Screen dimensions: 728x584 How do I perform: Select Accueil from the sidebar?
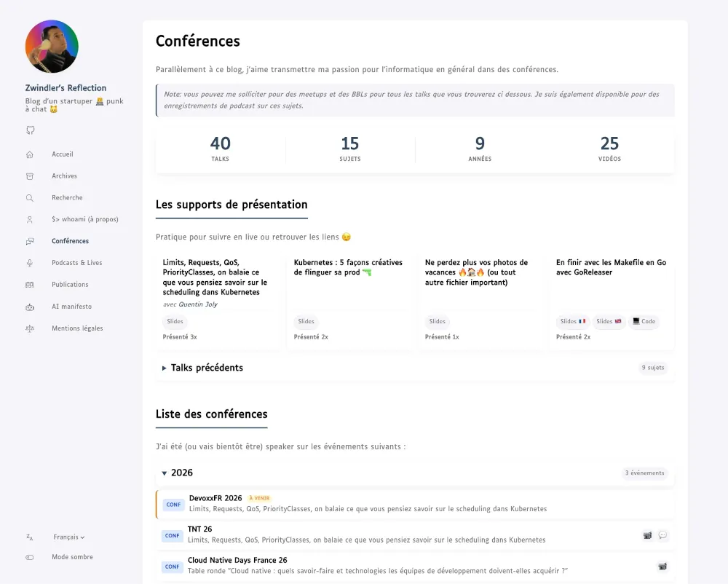click(x=63, y=154)
